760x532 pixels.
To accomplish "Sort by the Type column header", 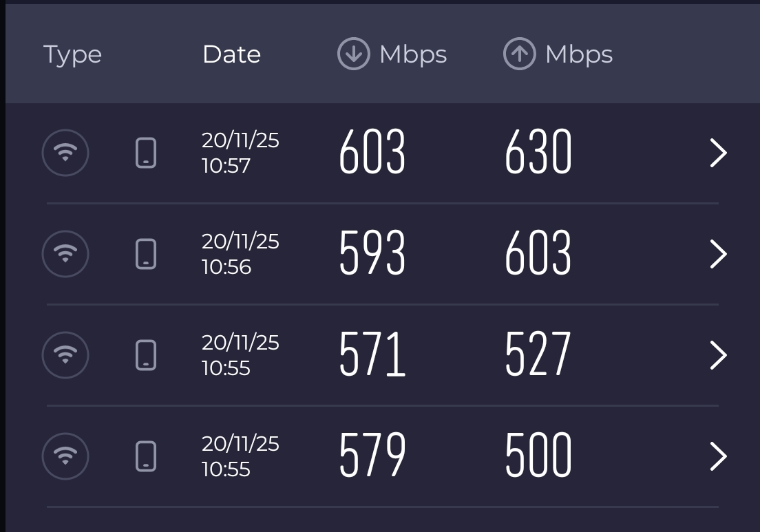I will [72, 55].
